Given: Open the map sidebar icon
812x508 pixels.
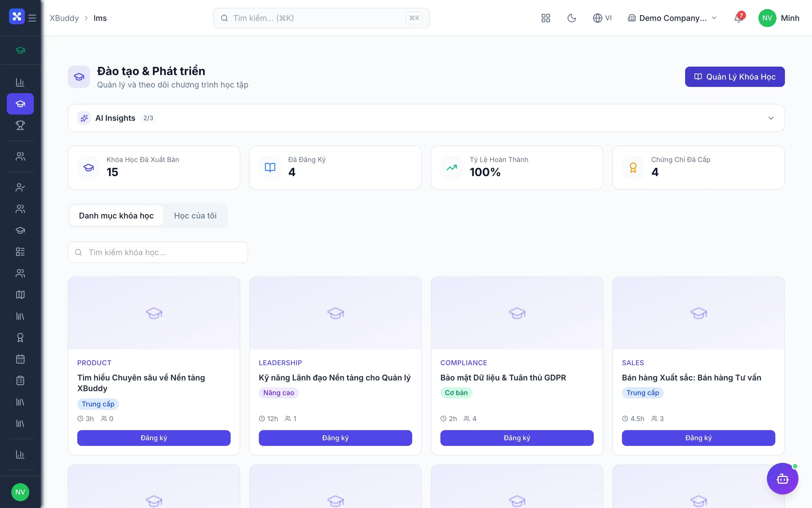Looking at the screenshot, I should [20, 295].
